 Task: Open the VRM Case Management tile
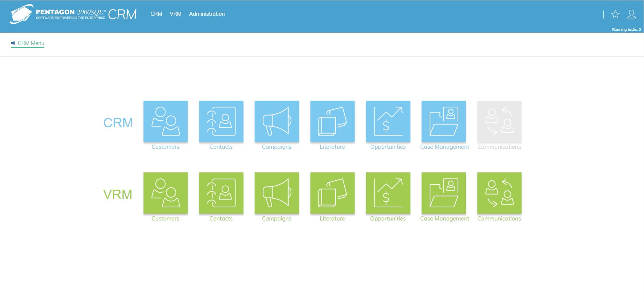point(444,193)
